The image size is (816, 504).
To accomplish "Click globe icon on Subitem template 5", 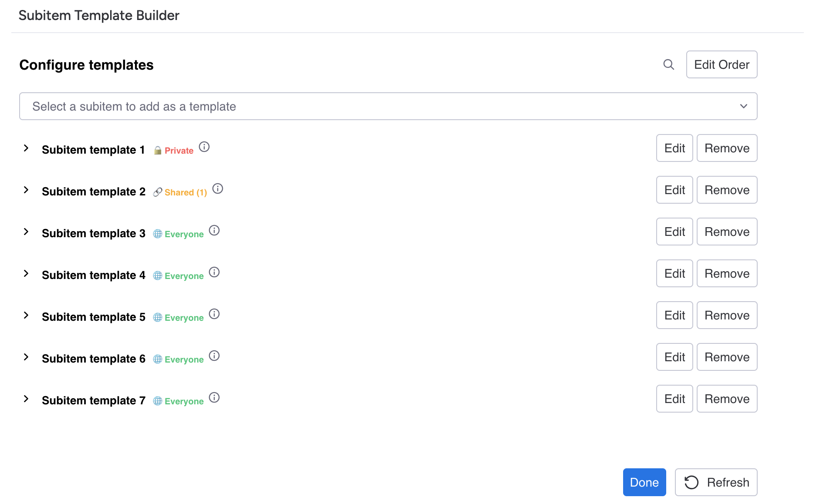I will 158,318.
